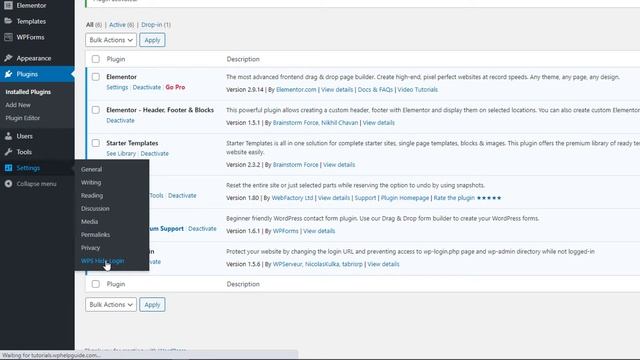
Task: Click the Collapse menu arrow icon
Action: (x=8, y=184)
